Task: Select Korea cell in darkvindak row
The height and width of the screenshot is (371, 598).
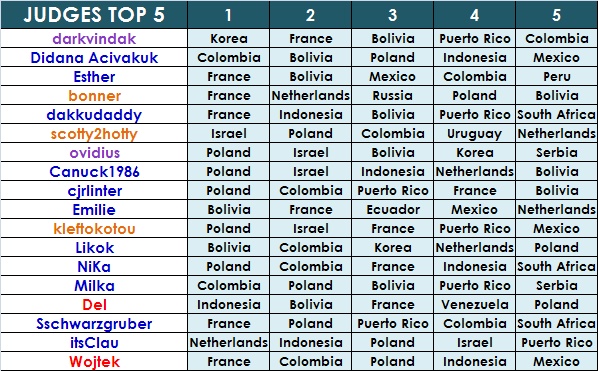Action: pos(228,39)
